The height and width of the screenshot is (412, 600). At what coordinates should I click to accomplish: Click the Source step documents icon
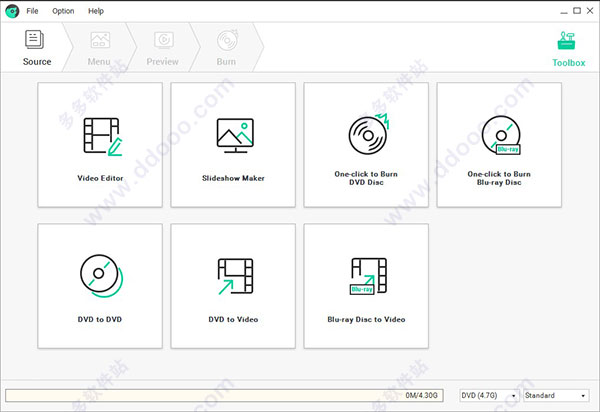point(34,39)
